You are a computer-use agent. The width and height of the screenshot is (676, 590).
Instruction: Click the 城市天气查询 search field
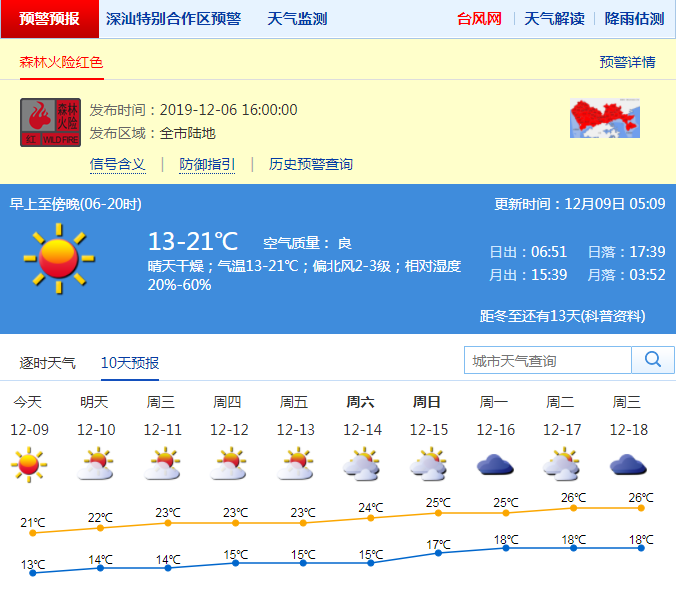tap(548, 360)
